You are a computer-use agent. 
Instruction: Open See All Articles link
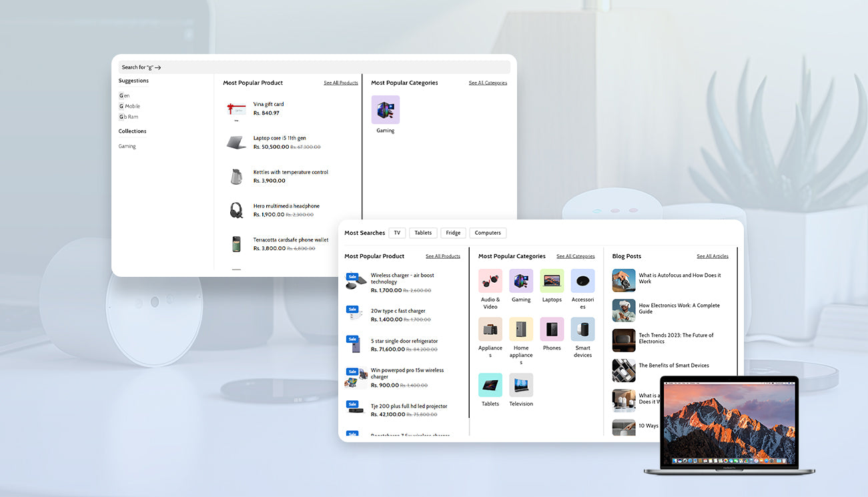[713, 256]
